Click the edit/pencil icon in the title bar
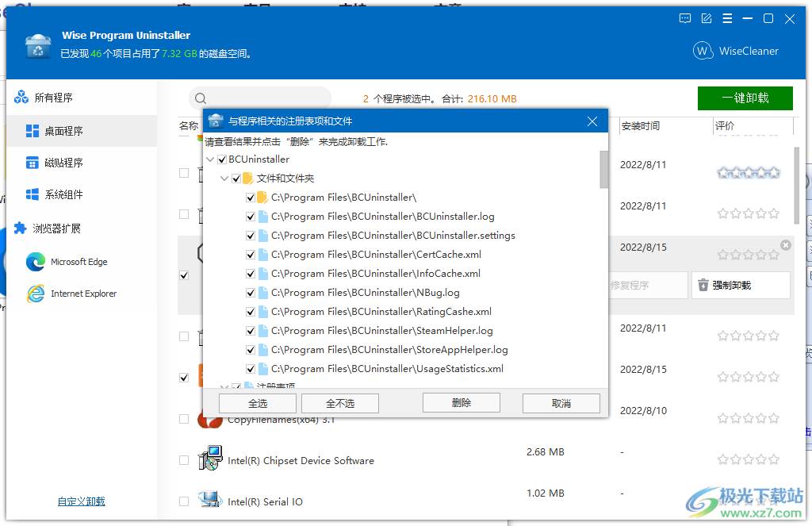This screenshot has height=526, width=812. 706,18
